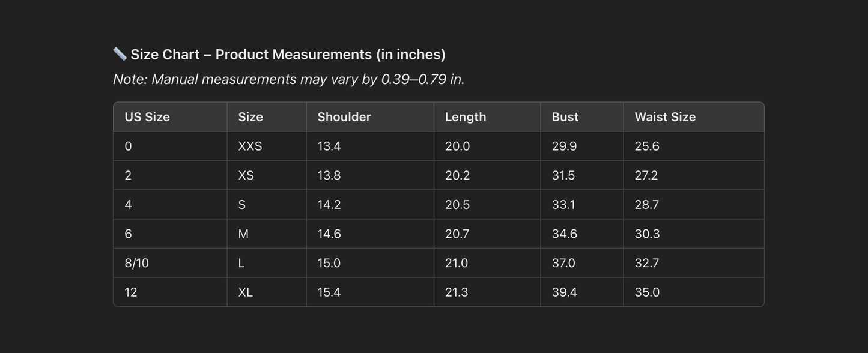Click the Length column header
868x353 pixels.
466,117
